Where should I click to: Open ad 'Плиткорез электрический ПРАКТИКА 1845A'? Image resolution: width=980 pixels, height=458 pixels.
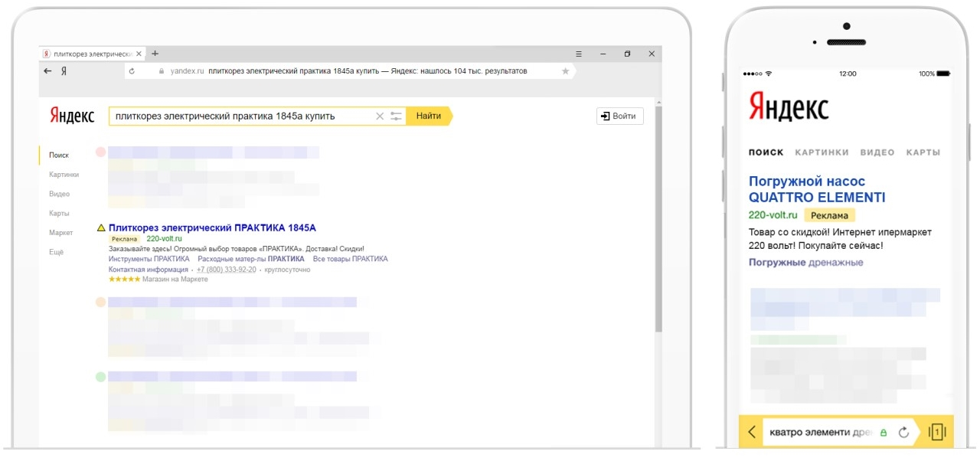coord(212,227)
